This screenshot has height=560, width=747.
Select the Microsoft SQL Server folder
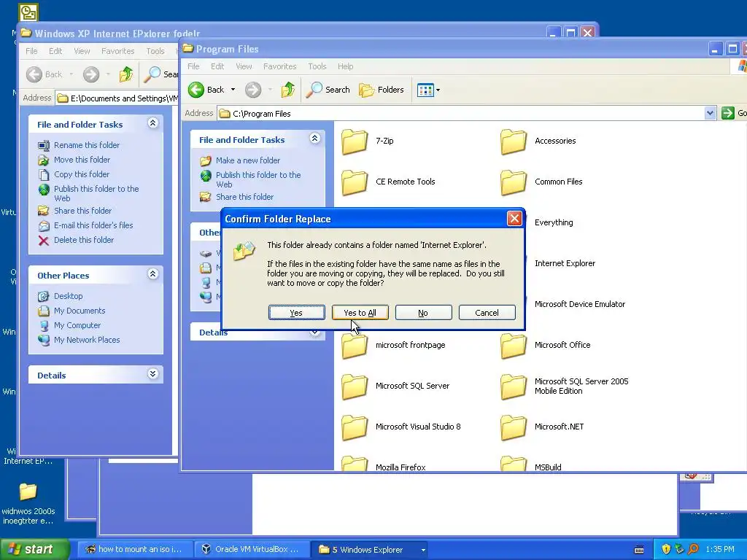(395, 386)
